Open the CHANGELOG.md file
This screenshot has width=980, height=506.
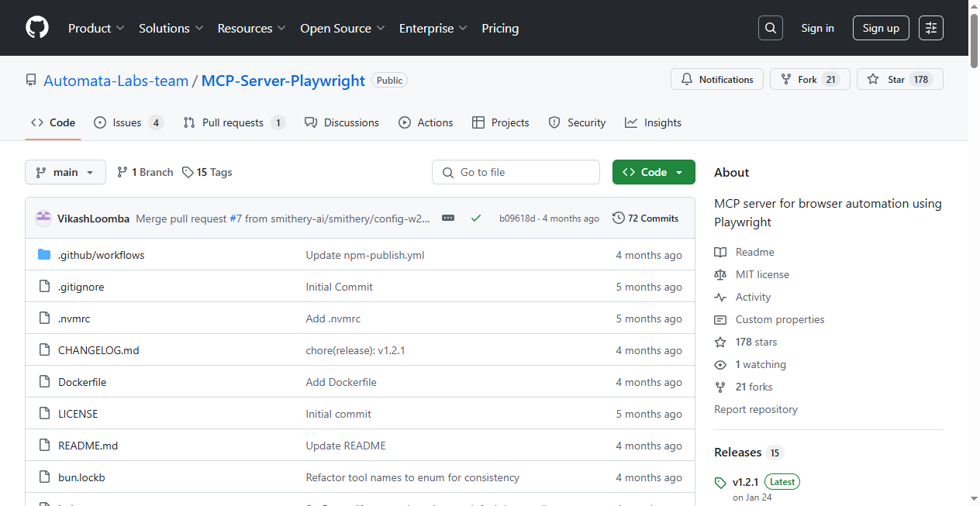click(x=98, y=350)
